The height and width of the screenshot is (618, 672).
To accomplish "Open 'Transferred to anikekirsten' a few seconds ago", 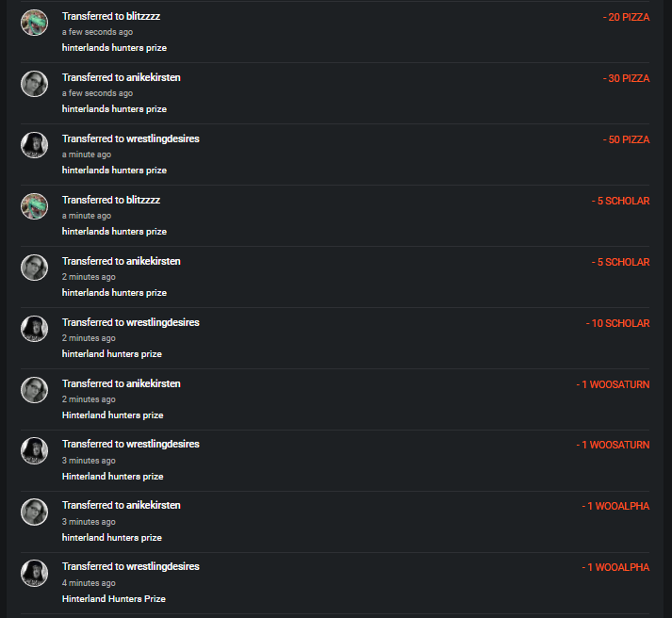I will tap(122, 77).
